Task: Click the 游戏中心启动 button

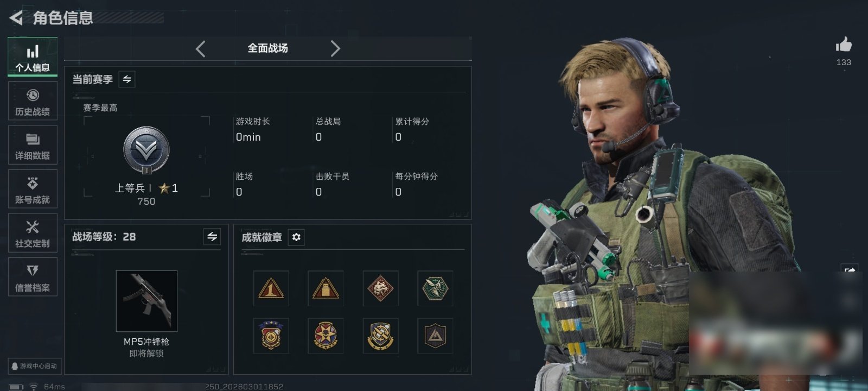Action: 34,366
